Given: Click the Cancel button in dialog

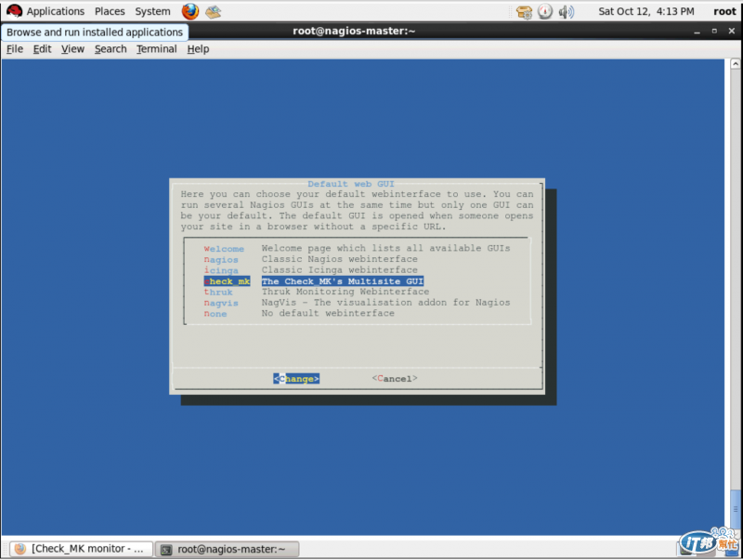Looking at the screenshot, I should tap(395, 379).
